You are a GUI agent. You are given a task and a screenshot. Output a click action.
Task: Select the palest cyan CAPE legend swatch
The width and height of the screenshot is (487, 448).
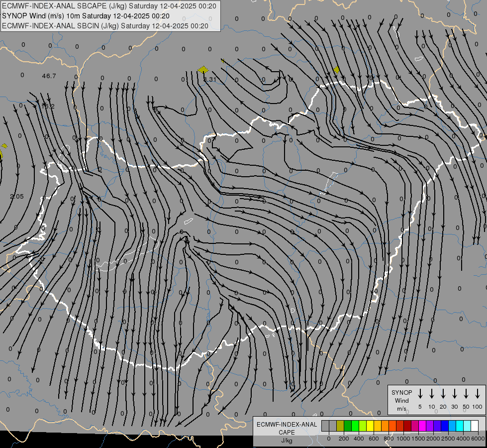[467, 426]
